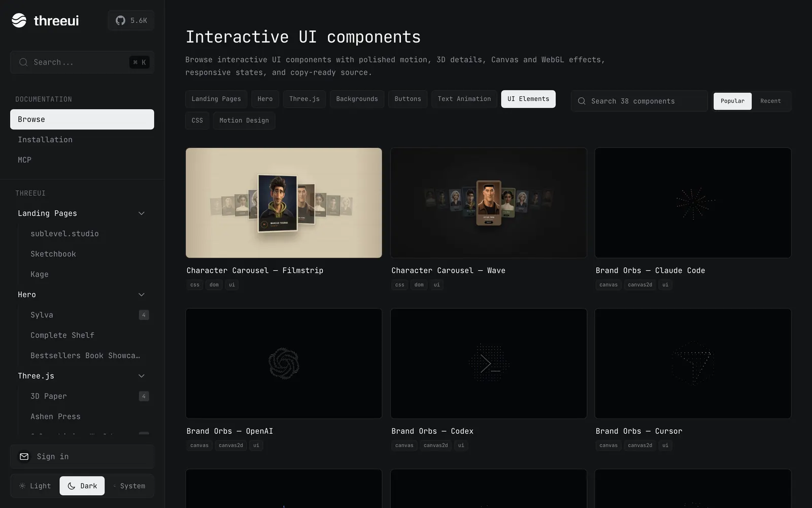The width and height of the screenshot is (812, 508).
Task: Click the magnifier icon in components search
Action: [x=582, y=101]
